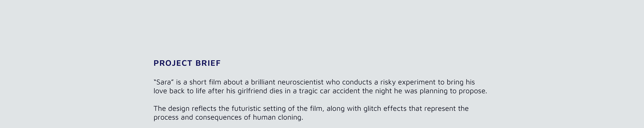Image resolution: width=644 pixels, height=128 pixels.
Task: Click the word "brilliant" in the first paragraph
Action: [x=263, y=82]
